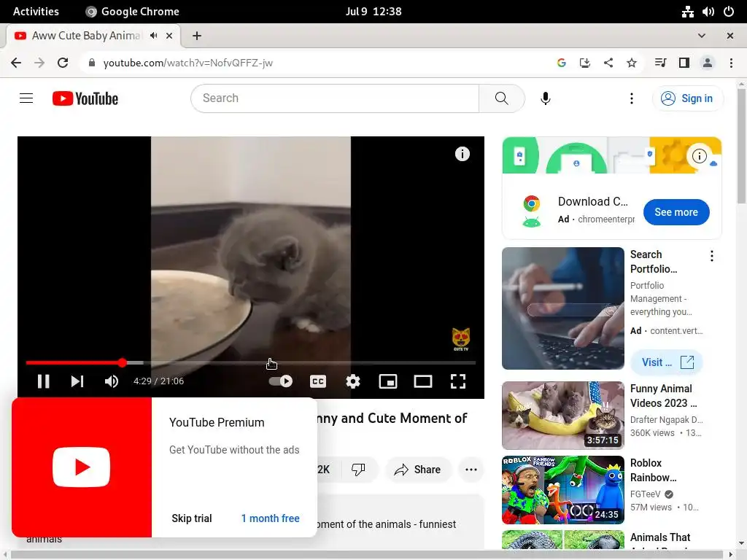Screen dimensions: 747x560
Task: Visit the Portfolio ad site
Action: (666, 362)
